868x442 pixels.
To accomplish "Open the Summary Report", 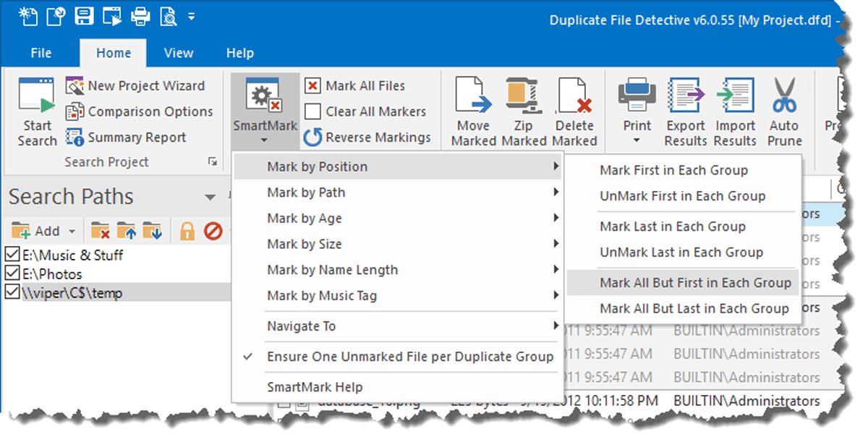I will (x=126, y=137).
